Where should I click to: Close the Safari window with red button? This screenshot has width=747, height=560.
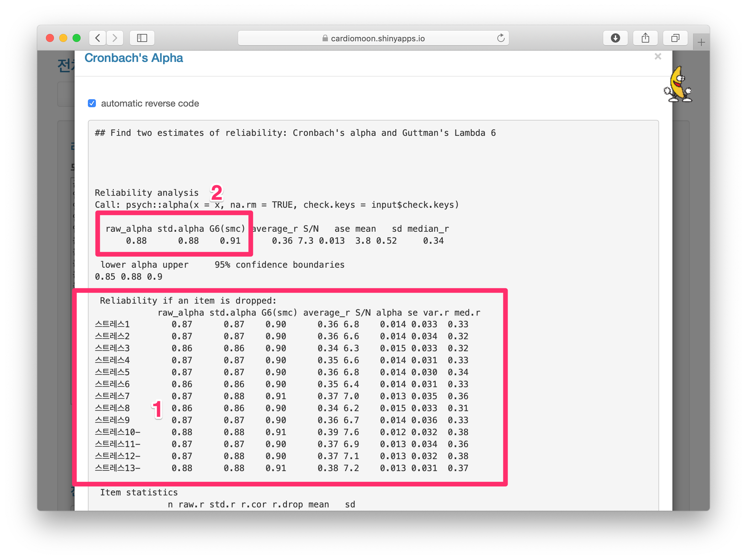pos(50,38)
